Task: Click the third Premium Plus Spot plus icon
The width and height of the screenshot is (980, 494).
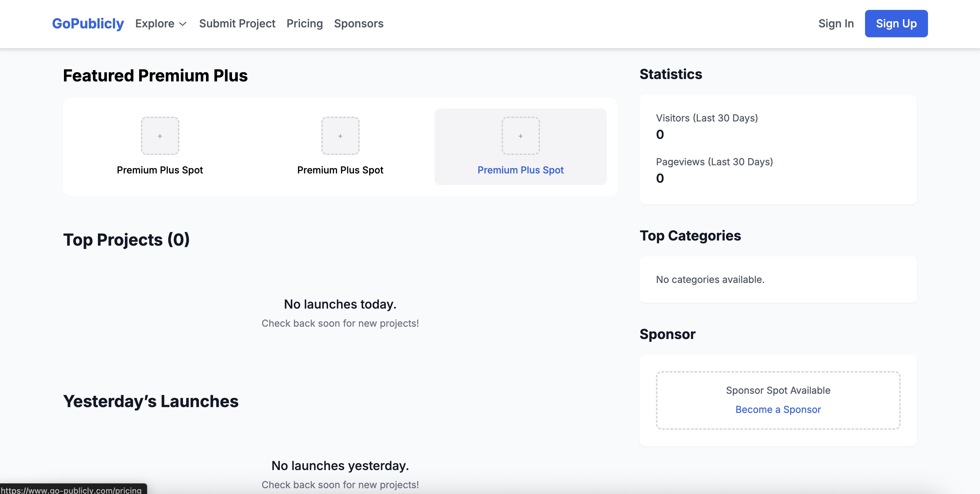Action: [520, 136]
